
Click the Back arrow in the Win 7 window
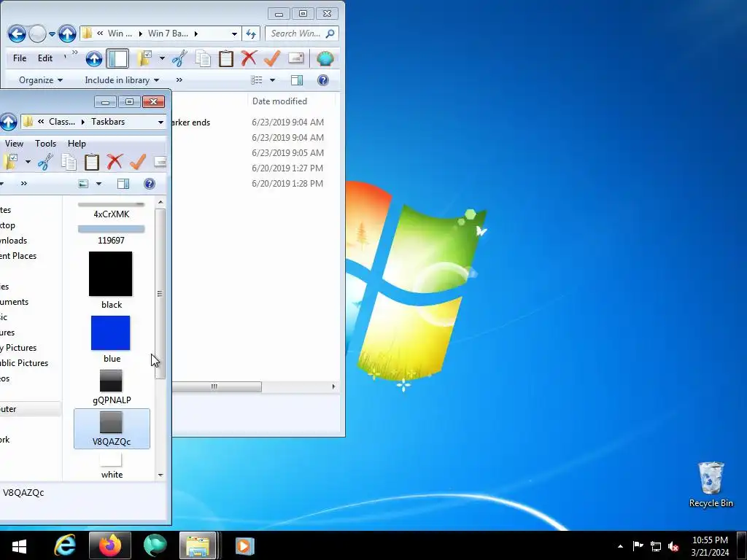click(x=17, y=34)
